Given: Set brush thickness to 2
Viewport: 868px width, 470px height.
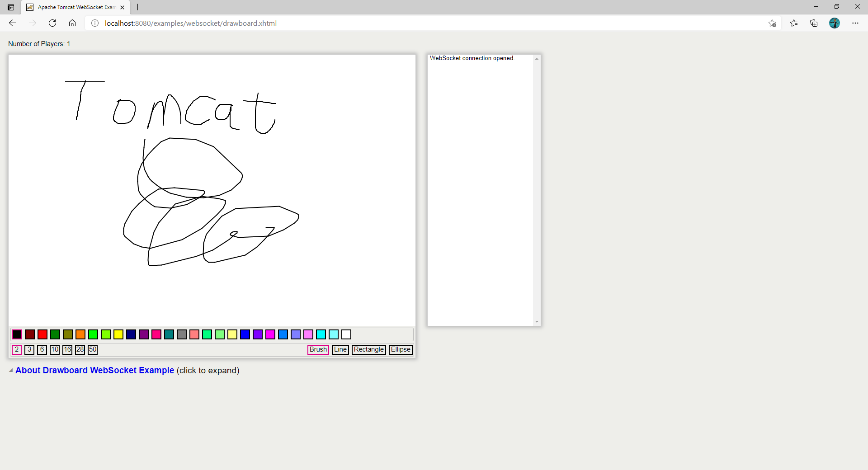Looking at the screenshot, I should pos(17,349).
